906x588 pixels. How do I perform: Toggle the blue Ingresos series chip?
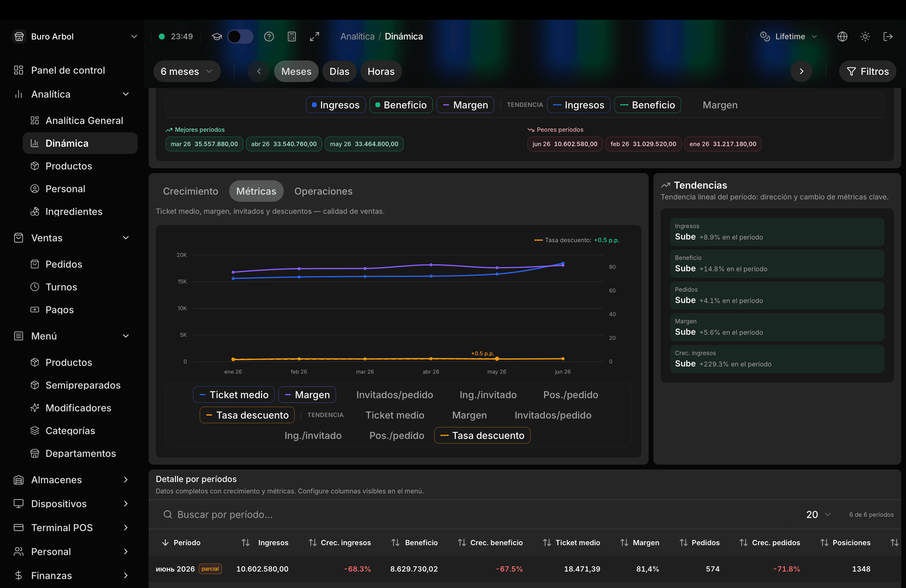click(335, 105)
